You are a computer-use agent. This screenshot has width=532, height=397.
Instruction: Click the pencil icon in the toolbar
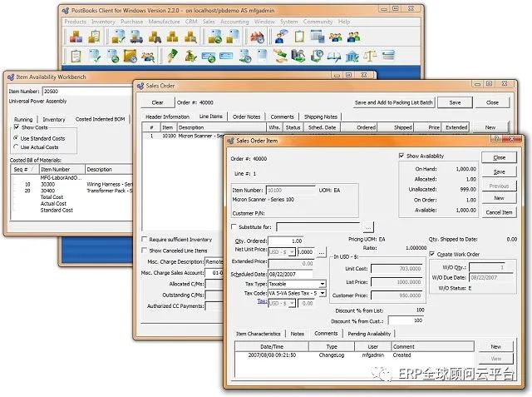[171, 57]
